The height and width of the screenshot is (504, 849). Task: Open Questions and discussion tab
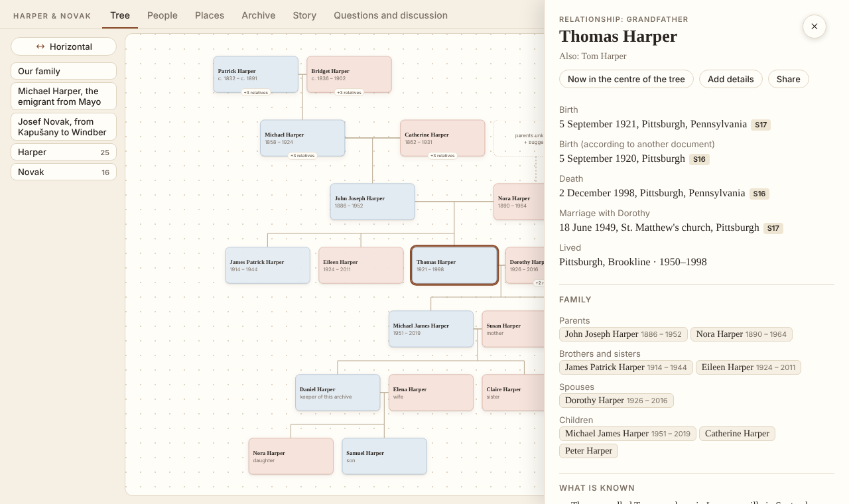[391, 15]
